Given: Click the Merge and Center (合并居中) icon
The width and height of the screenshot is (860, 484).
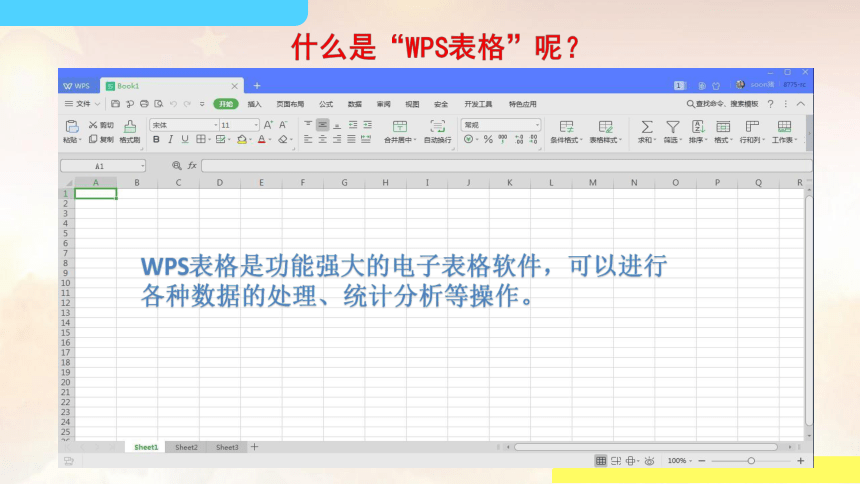Looking at the screenshot, I should [x=400, y=127].
